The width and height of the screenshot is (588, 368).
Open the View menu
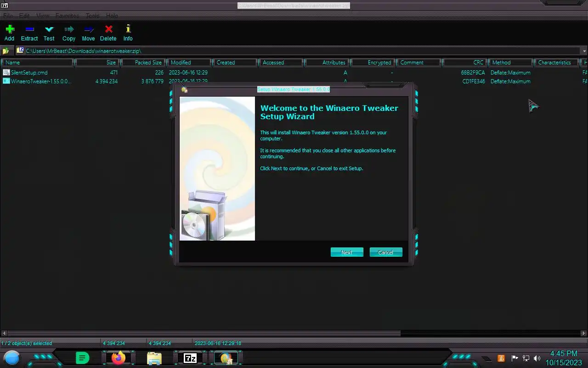tap(43, 16)
